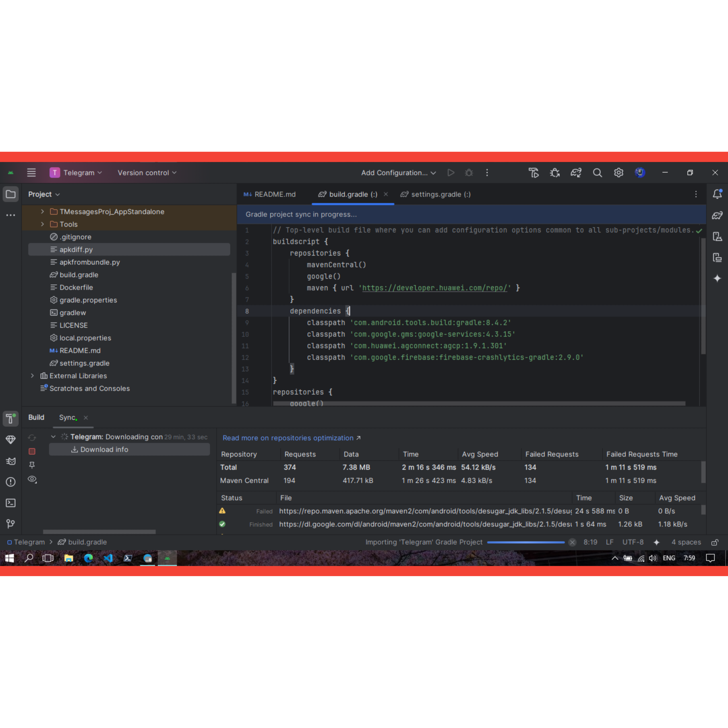This screenshot has width=728, height=728.
Task: Open Gemini sparkle icon in right sidebar
Action: click(x=718, y=278)
